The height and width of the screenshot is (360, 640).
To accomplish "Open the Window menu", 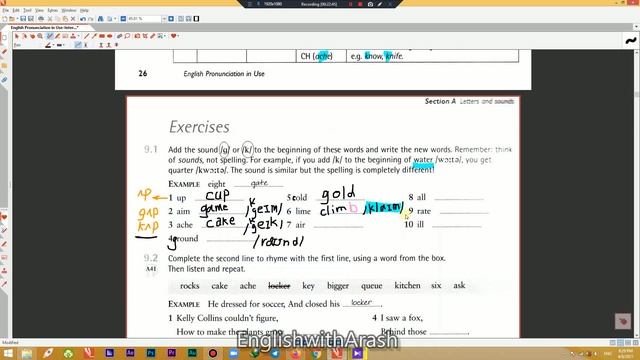I will [x=69, y=10].
